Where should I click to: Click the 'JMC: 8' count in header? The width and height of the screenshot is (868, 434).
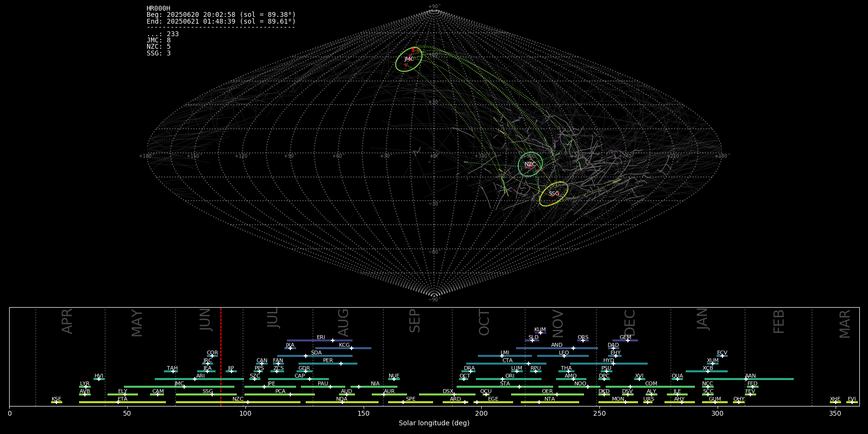[159, 41]
